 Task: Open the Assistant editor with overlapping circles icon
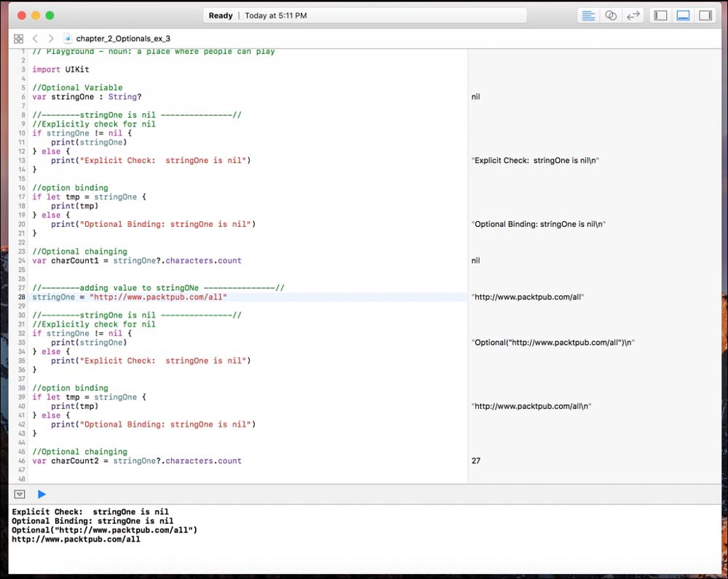click(611, 15)
